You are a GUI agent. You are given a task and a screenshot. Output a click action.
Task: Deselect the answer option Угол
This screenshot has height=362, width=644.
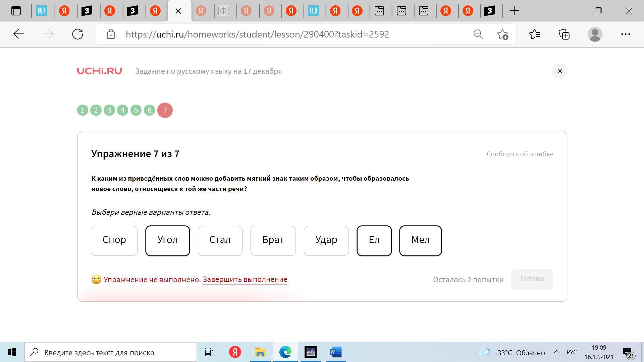coord(167,241)
